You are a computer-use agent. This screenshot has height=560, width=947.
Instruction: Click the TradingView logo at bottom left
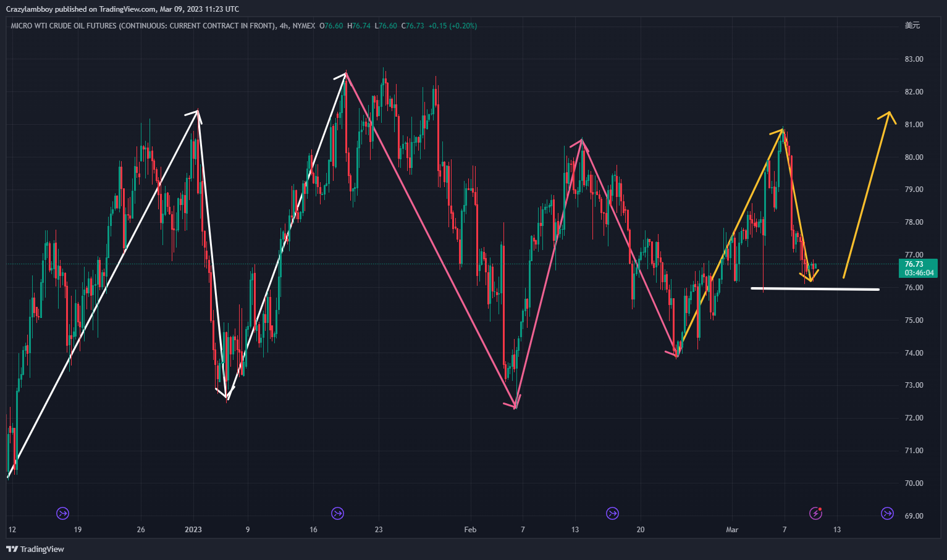(35, 549)
